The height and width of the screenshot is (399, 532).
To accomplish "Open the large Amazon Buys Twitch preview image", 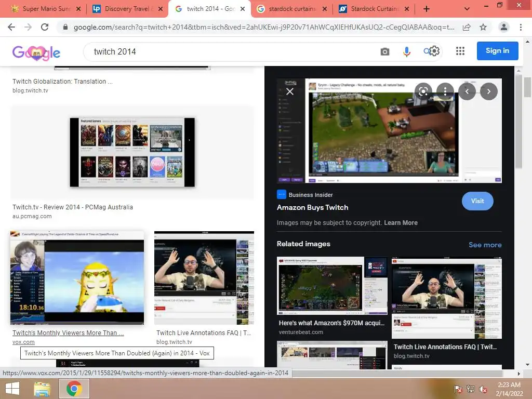I will pyautogui.click(x=389, y=130).
